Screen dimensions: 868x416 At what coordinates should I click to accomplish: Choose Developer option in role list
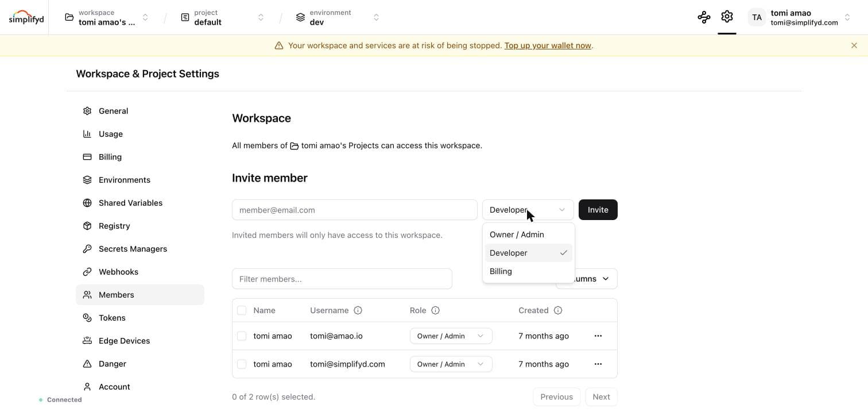[529, 253]
